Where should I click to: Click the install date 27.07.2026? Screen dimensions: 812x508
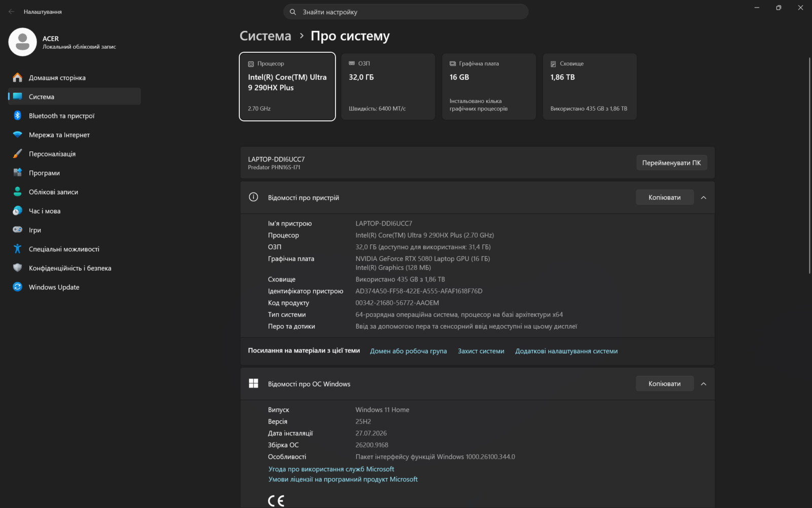[x=371, y=433]
